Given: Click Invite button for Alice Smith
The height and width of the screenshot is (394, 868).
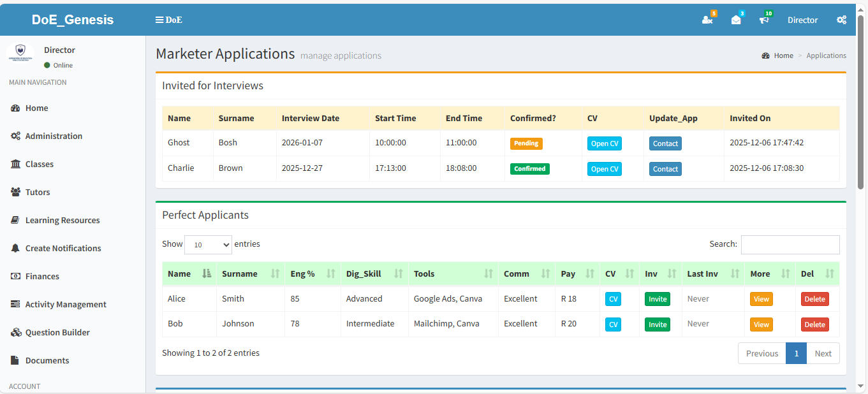Looking at the screenshot, I should click(x=657, y=299).
